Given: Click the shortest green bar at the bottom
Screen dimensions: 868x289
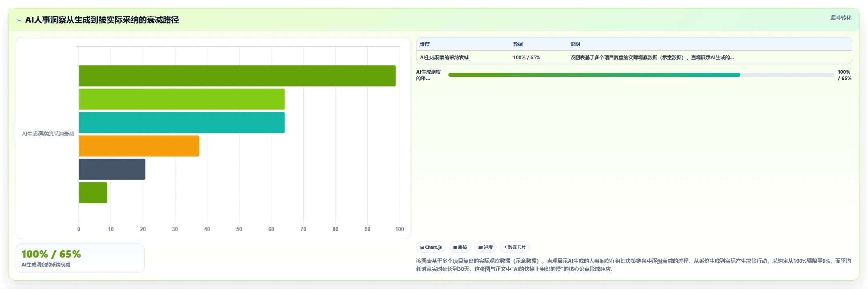Looking at the screenshot, I should tap(93, 192).
